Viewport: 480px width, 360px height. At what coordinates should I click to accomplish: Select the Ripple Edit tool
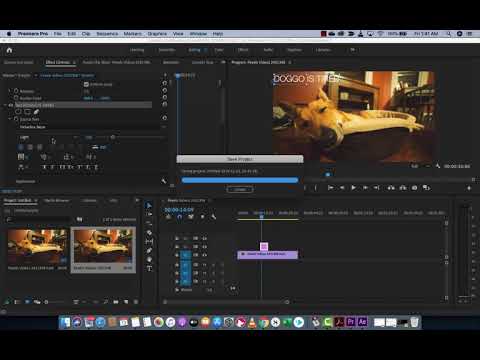(x=149, y=223)
